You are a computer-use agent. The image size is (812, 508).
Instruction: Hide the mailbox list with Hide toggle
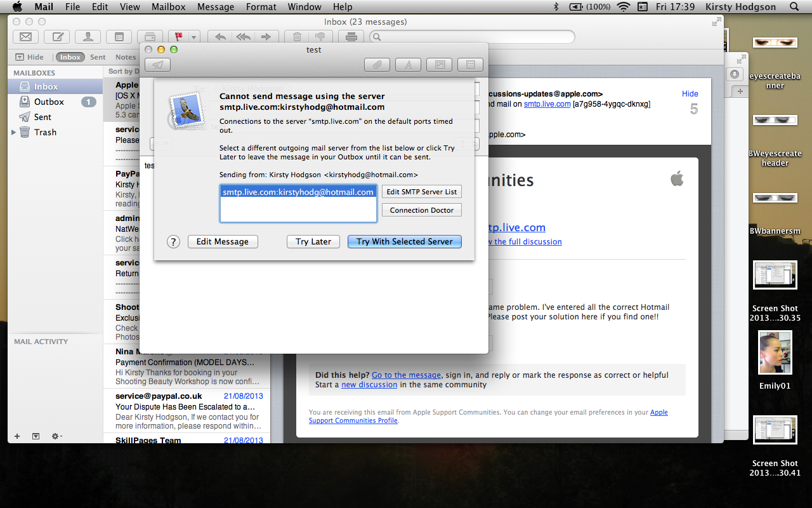click(30, 57)
